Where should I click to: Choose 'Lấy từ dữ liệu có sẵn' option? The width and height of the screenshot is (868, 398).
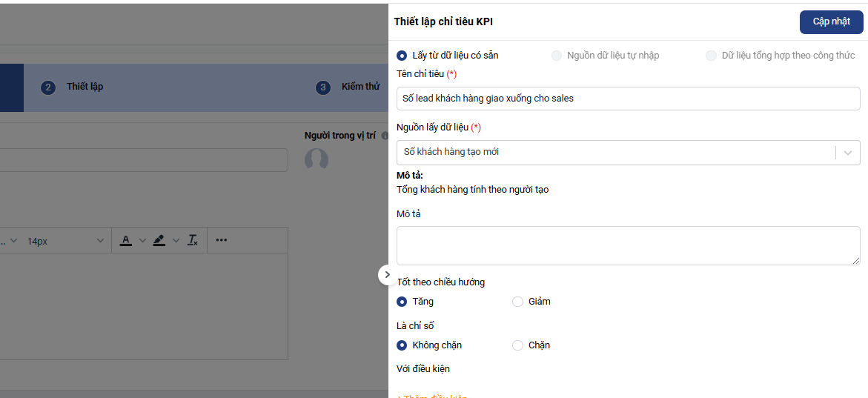click(x=402, y=56)
